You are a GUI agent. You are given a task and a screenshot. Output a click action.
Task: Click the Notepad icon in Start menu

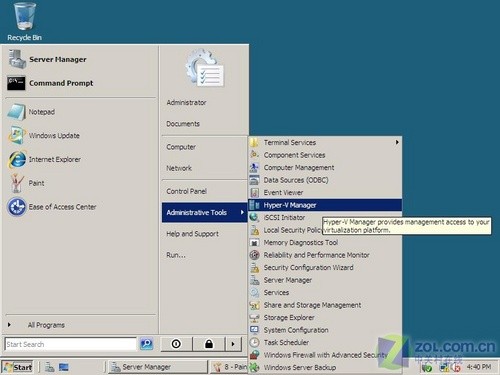16,112
